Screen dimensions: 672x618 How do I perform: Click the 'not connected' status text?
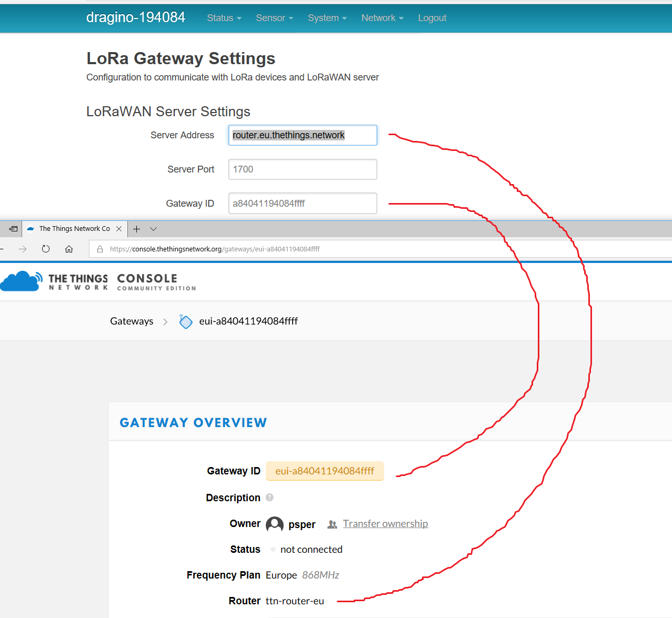tap(312, 550)
